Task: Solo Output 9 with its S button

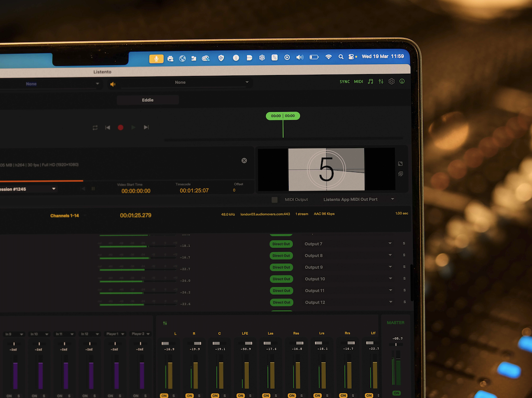Action: (403, 267)
